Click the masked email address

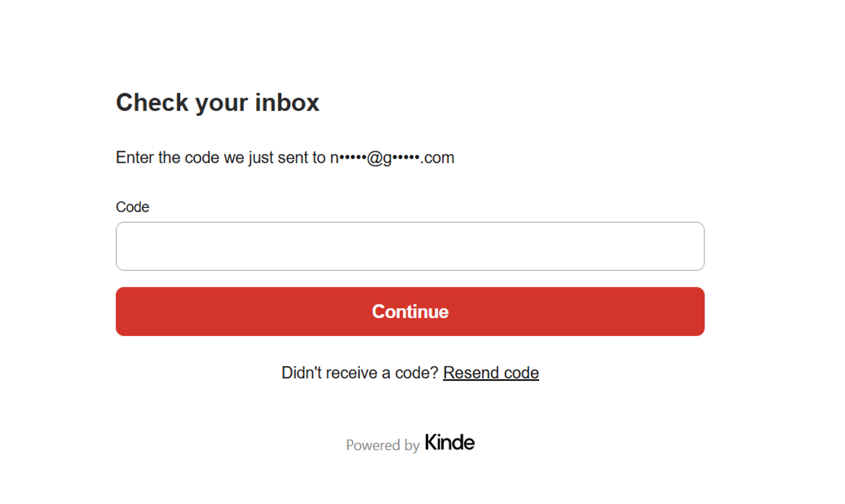(392, 157)
